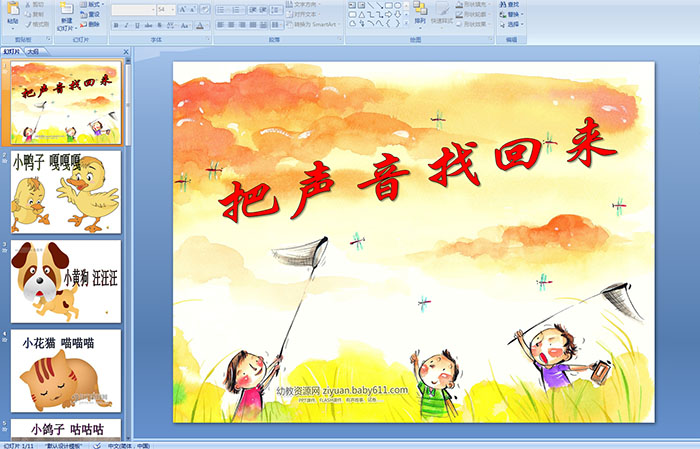This screenshot has height=449, width=700.
Task: Select the Left Brace shape
Action: click(x=388, y=23)
